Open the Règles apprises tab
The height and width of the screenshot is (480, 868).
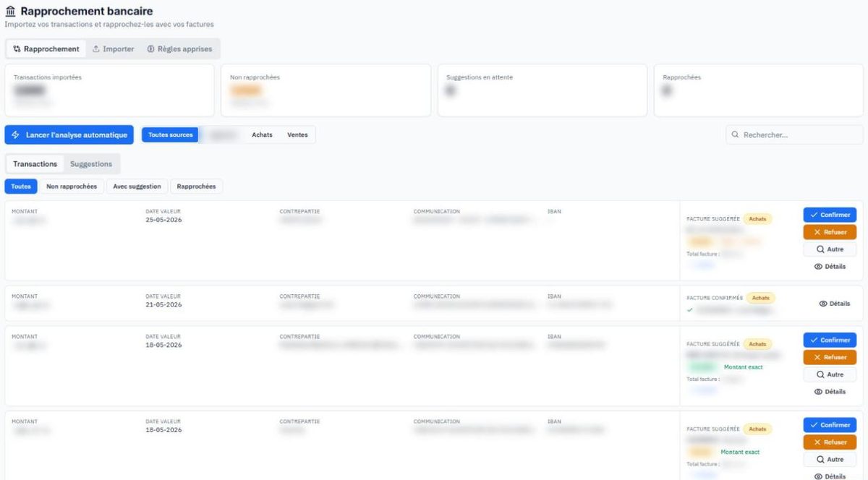coord(180,49)
